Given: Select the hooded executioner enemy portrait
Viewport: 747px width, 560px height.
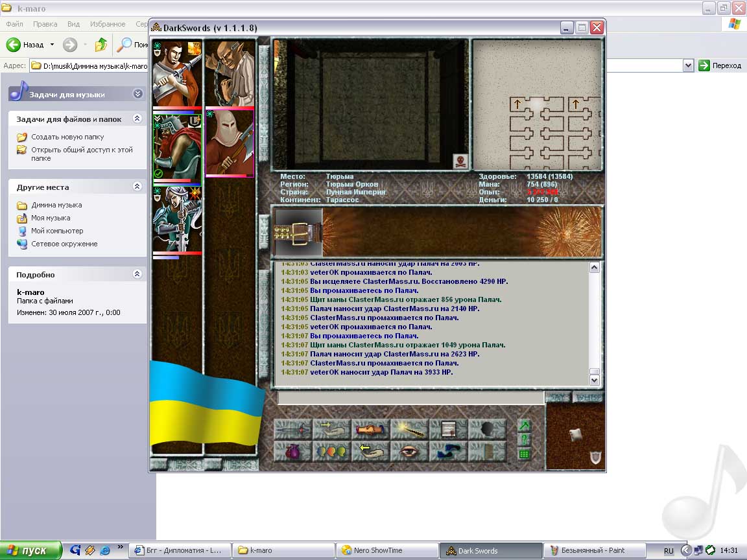Looking at the screenshot, I should click(x=230, y=143).
